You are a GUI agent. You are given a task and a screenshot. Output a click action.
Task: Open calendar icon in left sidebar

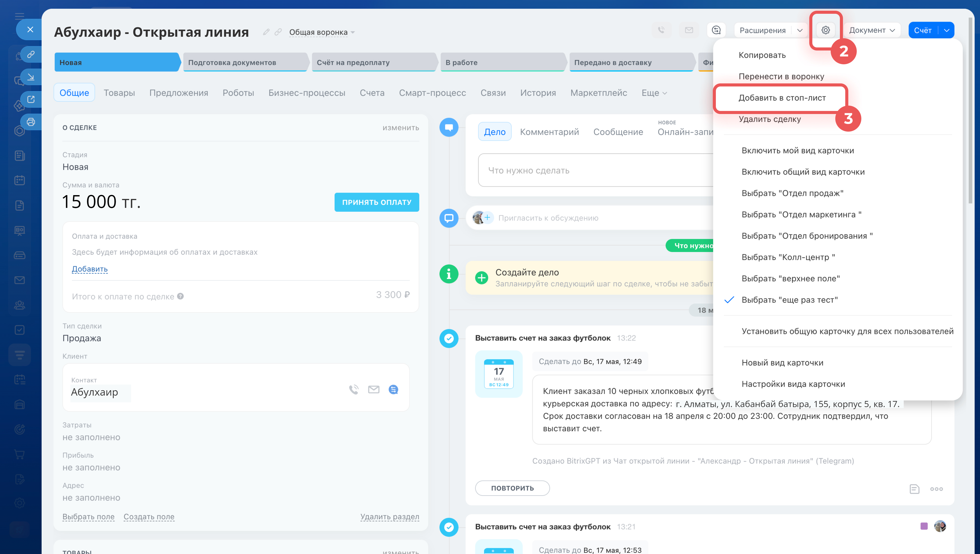19,180
